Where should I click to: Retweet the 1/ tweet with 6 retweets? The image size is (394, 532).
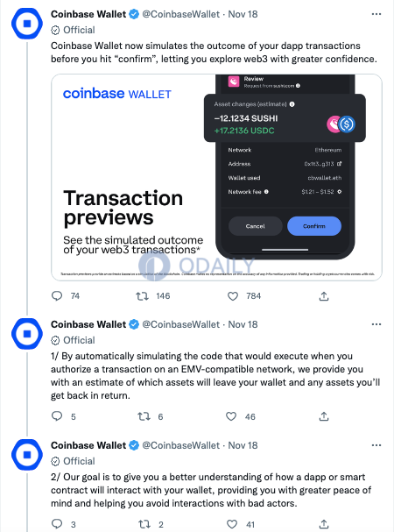[144, 416]
